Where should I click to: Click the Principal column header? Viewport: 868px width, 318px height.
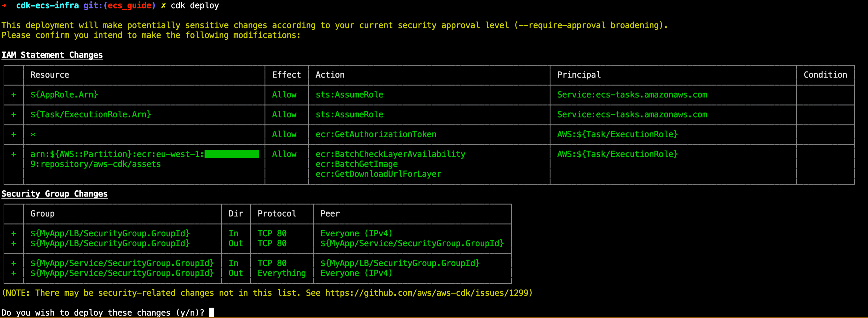tap(579, 75)
